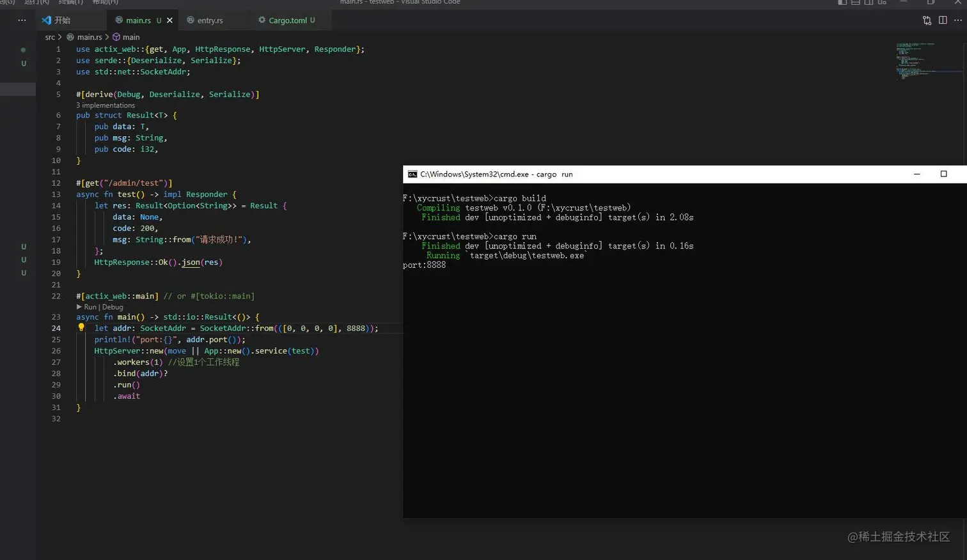Click the src folder breadcrumb
Image resolution: width=967 pixels, height=560 pixels.
50,37
